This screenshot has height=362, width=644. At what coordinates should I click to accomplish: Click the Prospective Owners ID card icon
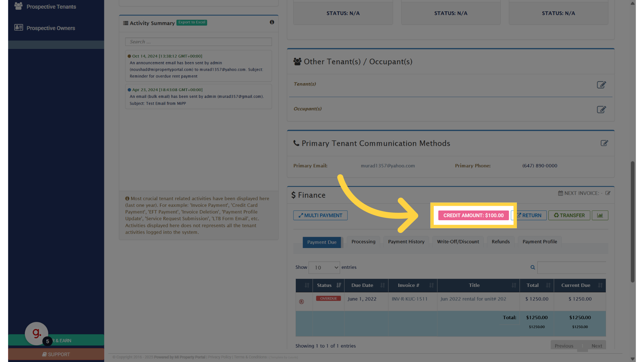(x=18, y=27)
